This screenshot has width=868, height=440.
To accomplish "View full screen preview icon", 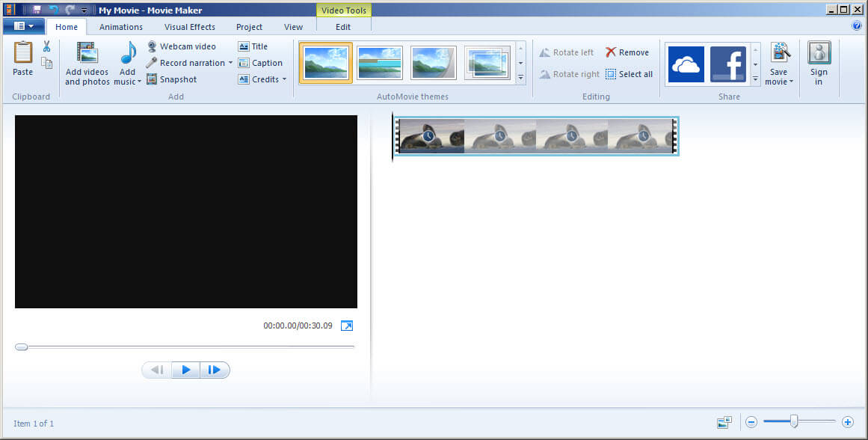I will pos(347,326).
